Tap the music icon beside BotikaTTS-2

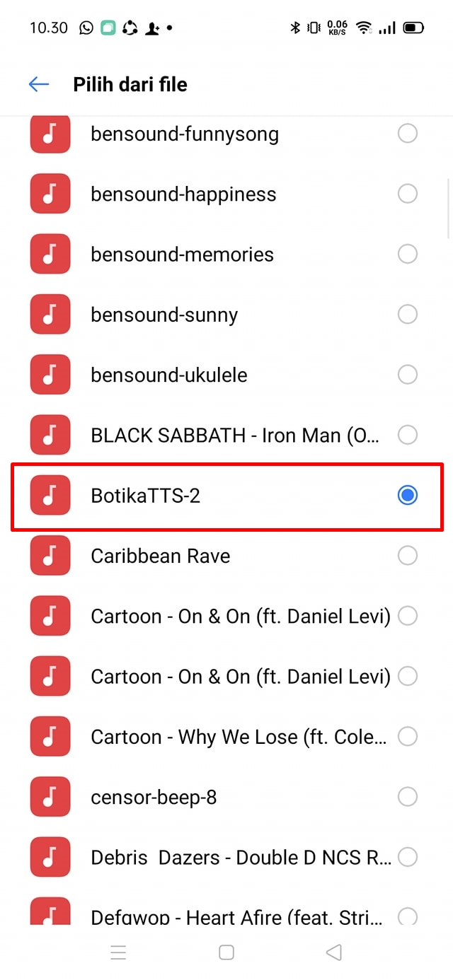click(x=50, y=496)
